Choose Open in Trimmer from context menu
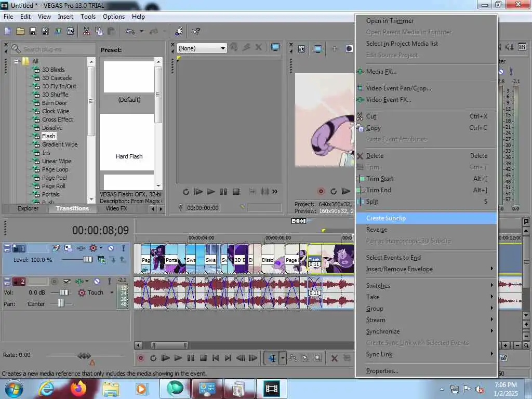532x399 pixels. (x=426, y=21)
